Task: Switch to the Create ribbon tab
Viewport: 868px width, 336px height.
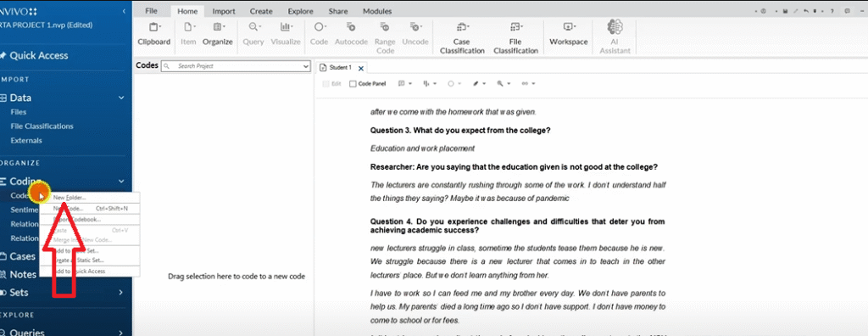Action: (x=261, y=11)
